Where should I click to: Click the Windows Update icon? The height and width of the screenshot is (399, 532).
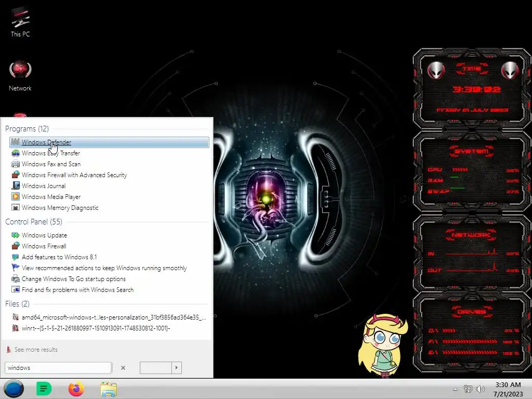coord(15,235)
